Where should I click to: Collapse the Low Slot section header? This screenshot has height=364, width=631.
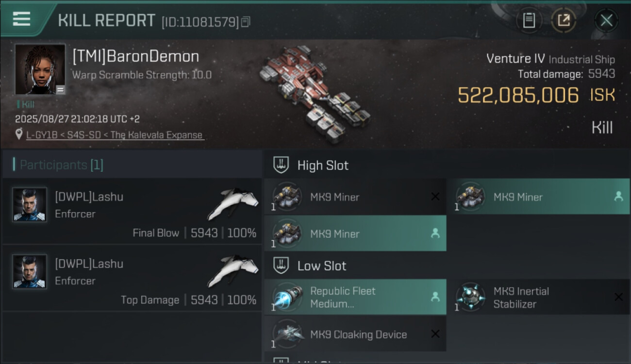coord(447,265)
